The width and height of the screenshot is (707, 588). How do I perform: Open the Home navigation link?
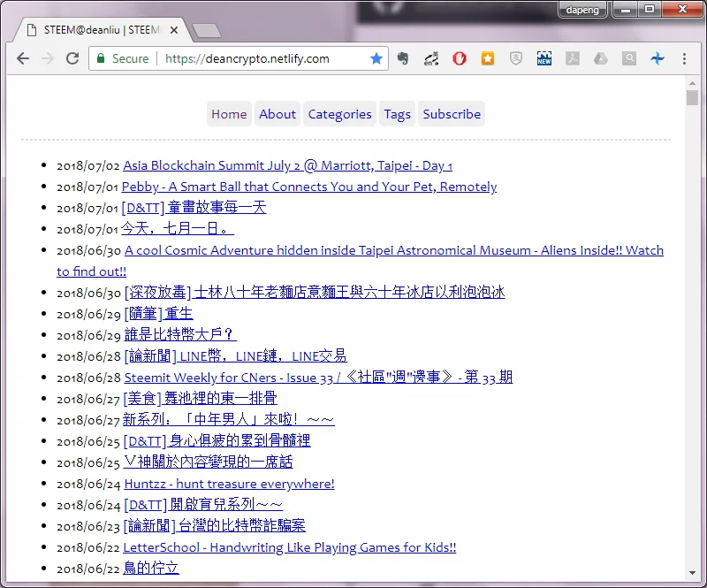point(229,114)
